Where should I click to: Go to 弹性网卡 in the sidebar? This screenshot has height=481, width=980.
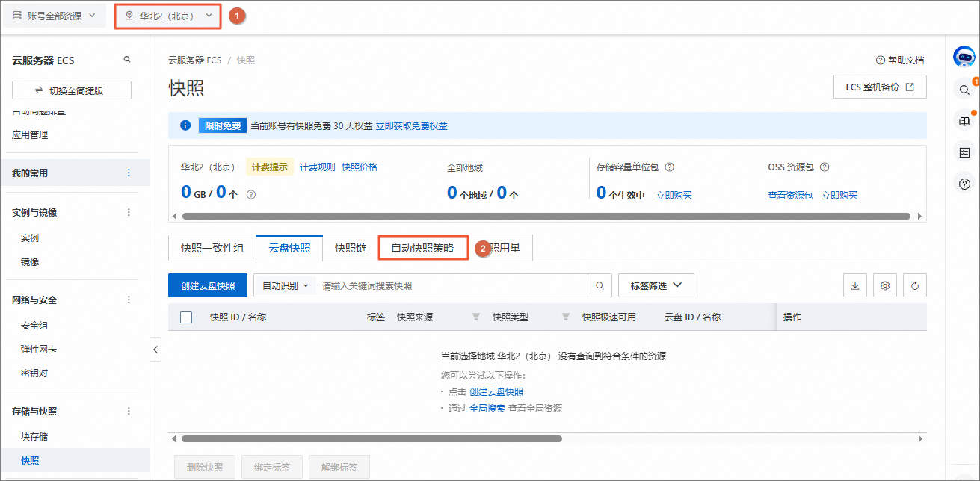tap(39, 350)
